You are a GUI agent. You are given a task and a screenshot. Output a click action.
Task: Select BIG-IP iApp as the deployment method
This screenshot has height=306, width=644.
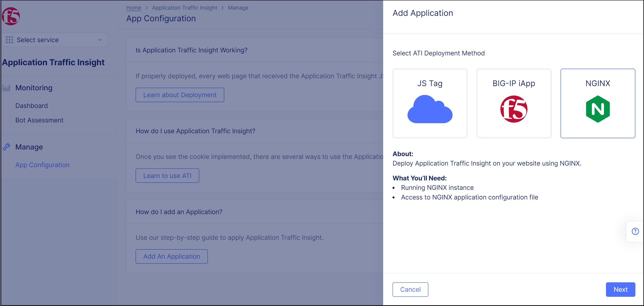click(x=514, y=103)
